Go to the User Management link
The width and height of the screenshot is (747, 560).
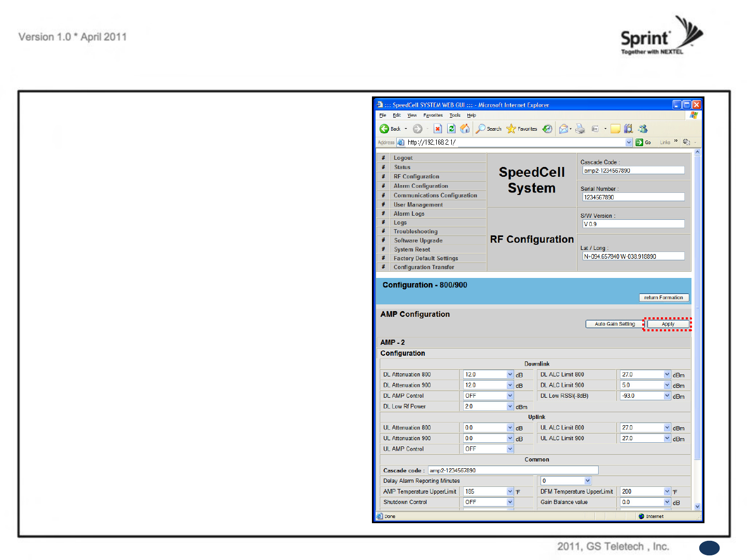point(418,204)
